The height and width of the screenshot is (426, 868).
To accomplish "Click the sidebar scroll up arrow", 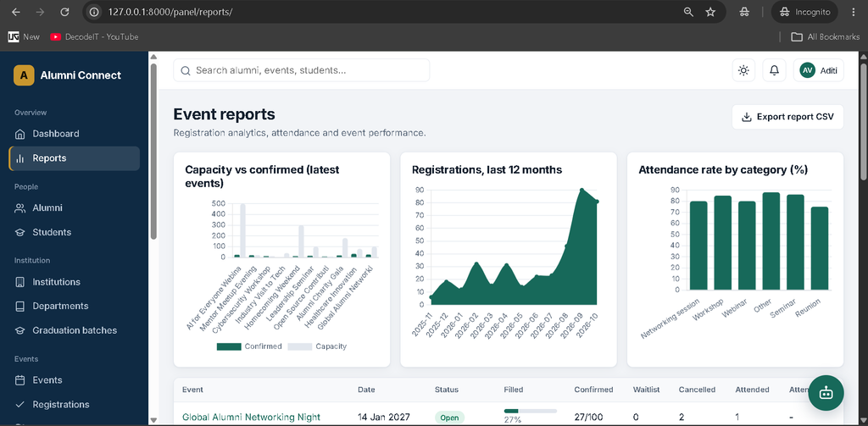I will click(x=153, y=57).
